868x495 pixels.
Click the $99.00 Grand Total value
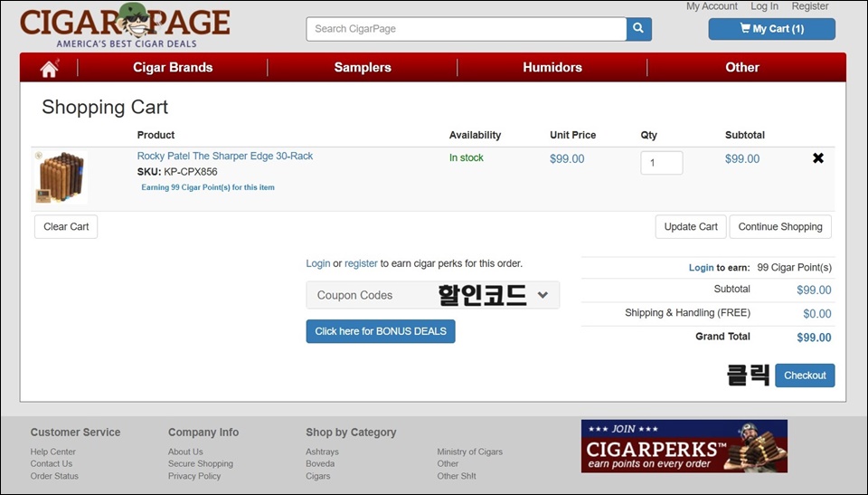[814, 338]
